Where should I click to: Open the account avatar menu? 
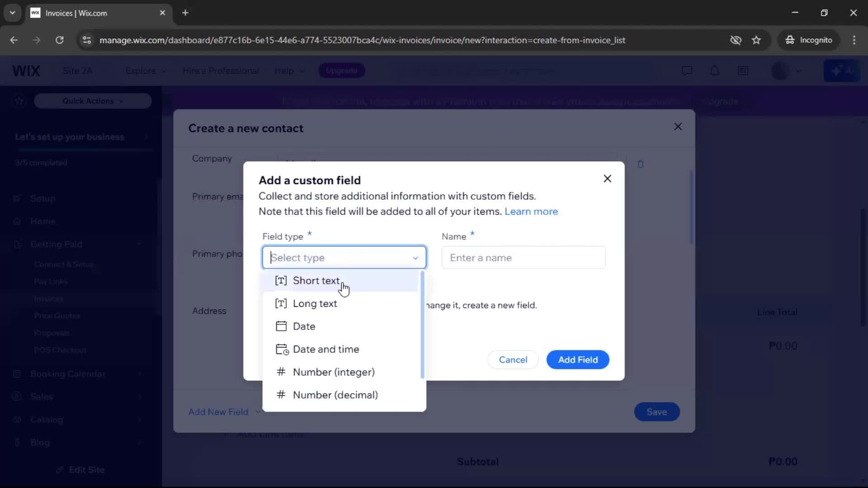pyautogui.click(x=786, y=70)
